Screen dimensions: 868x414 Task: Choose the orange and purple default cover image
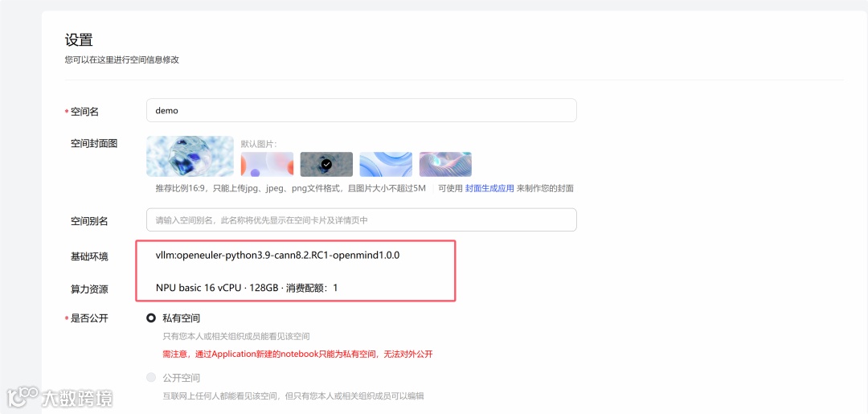(x=267, y=164)
